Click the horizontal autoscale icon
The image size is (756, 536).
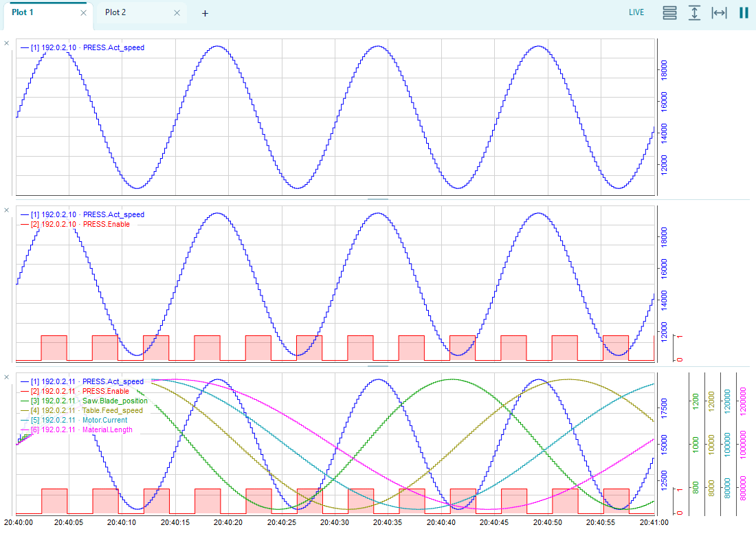tap(720, 13)
